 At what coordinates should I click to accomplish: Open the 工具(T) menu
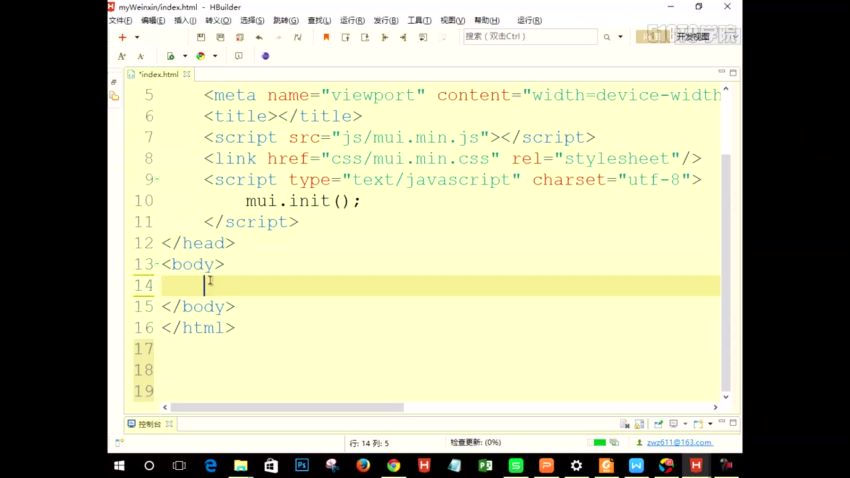point(419,20)
